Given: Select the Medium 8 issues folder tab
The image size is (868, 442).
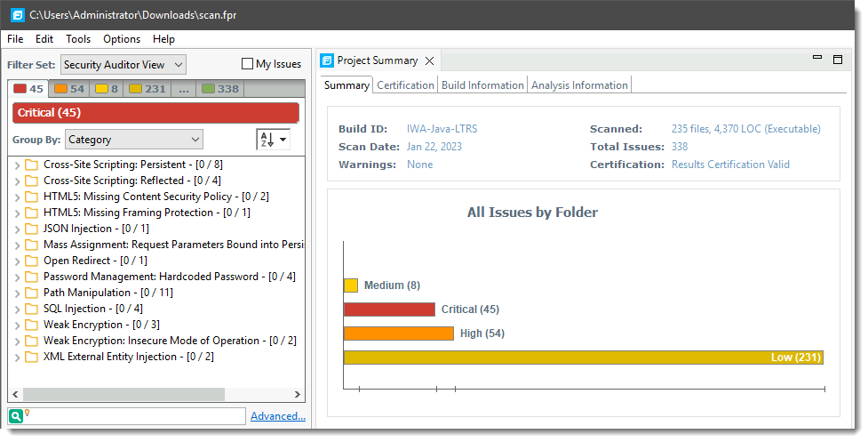Looking at the screenshot, I should pos(107,89).
